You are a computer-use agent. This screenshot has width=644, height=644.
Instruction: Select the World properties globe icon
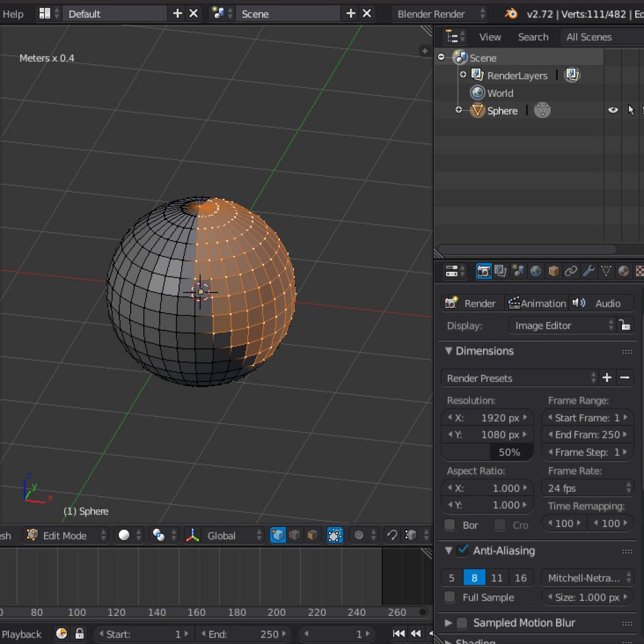click(x=535, y=271)
